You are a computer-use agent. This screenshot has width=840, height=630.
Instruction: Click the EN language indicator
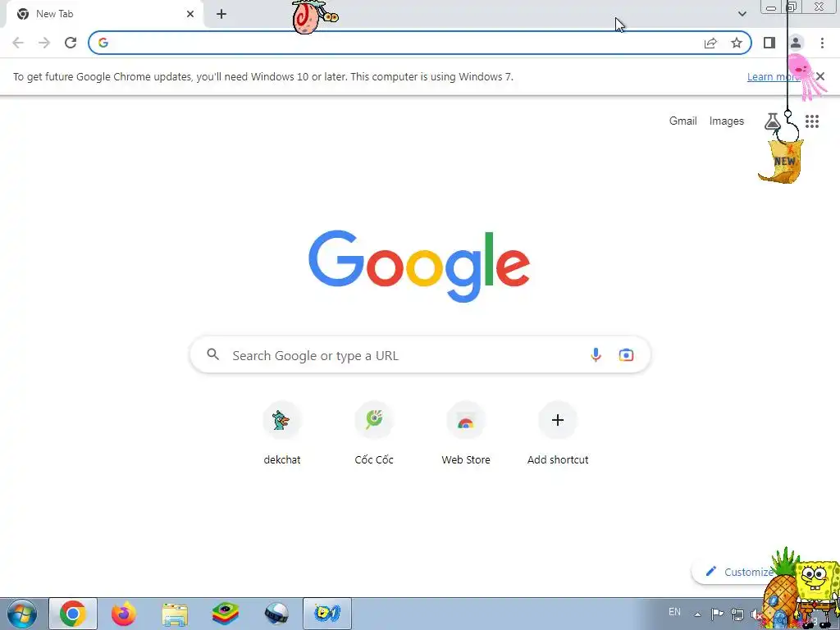point(674,612)
